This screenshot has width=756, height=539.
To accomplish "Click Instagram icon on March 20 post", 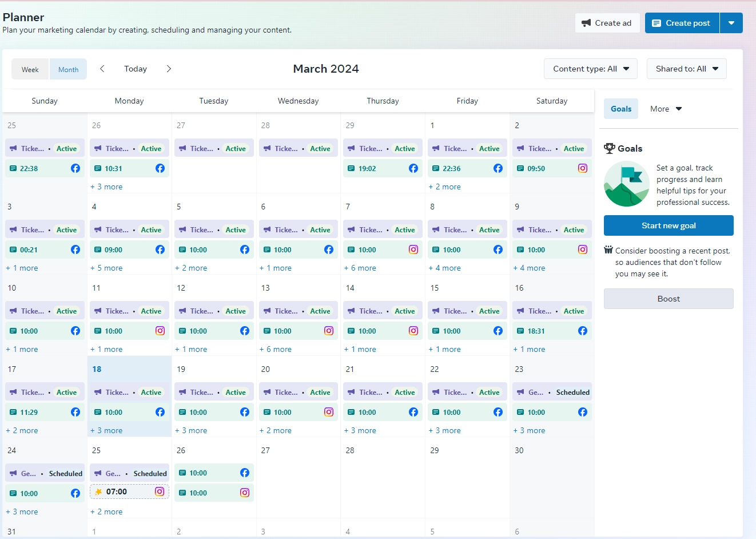I will click(x=329, y=412).
